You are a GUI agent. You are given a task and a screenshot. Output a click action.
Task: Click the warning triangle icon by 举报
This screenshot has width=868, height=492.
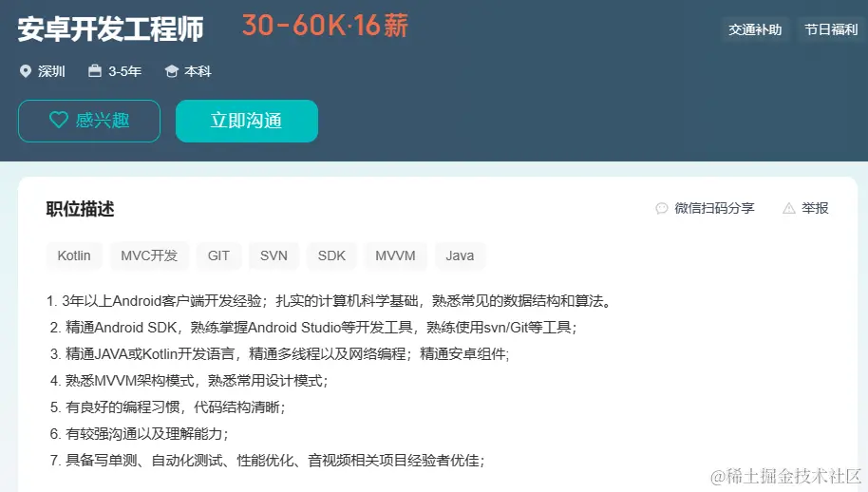coord(789,209)
